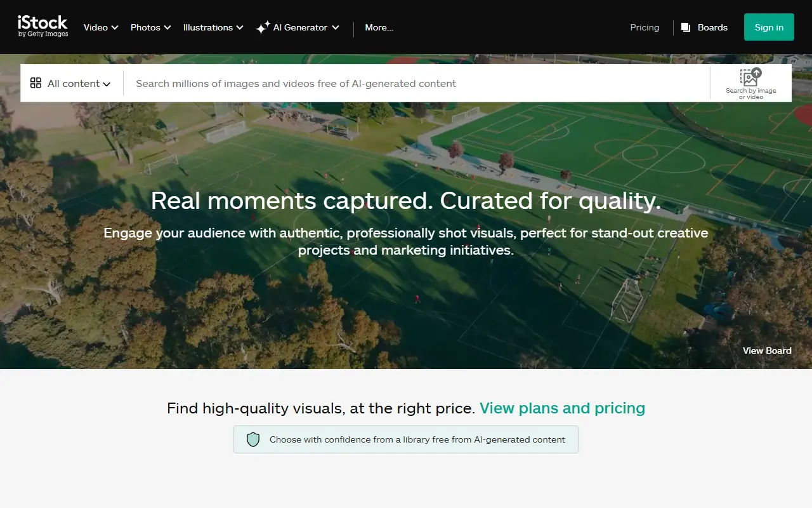Click the AI-free content confidence banner
Viewport: 812px width, 508px height.
tap(406, 439)
